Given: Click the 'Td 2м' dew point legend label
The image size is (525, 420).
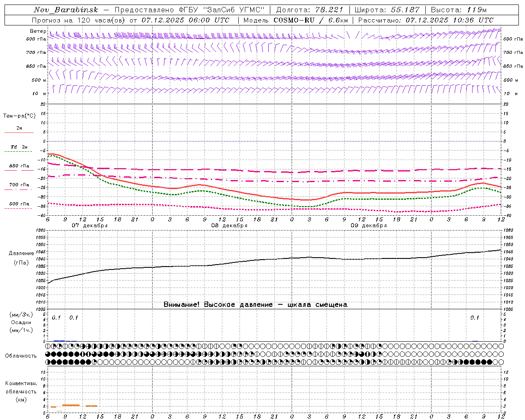Looking at the screenshot, I should [x=19, y=147].
